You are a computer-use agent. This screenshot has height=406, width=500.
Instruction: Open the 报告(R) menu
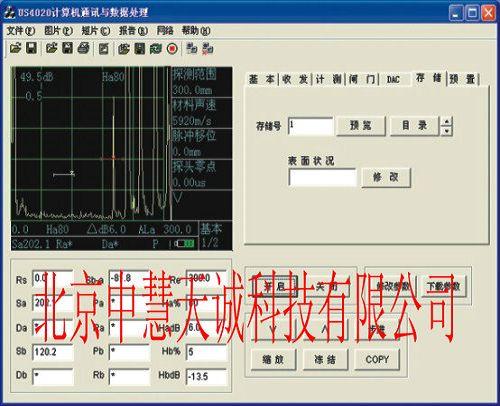coord(133,31)
